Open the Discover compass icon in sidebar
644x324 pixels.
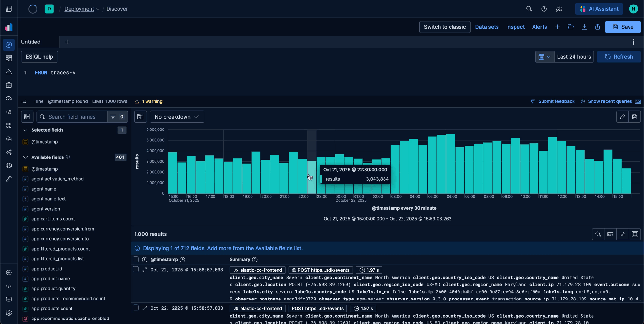(x=9, y=45)
